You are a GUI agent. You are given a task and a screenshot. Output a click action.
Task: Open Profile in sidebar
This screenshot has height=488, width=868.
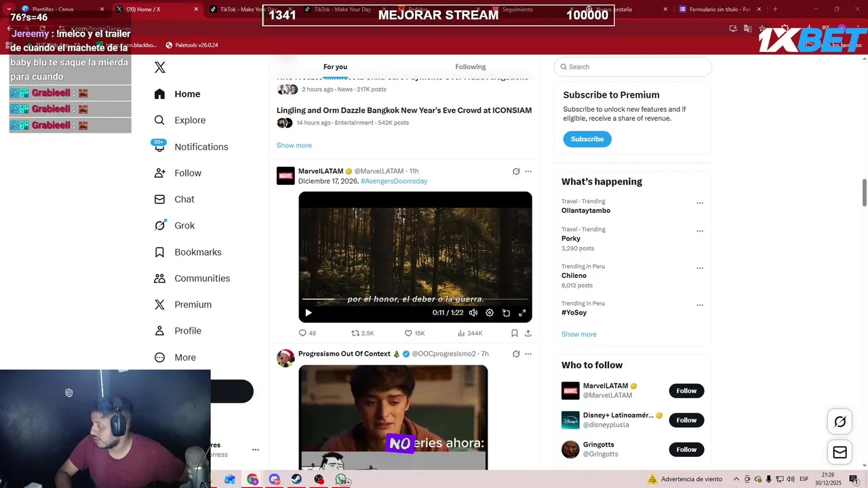(177, 331)
